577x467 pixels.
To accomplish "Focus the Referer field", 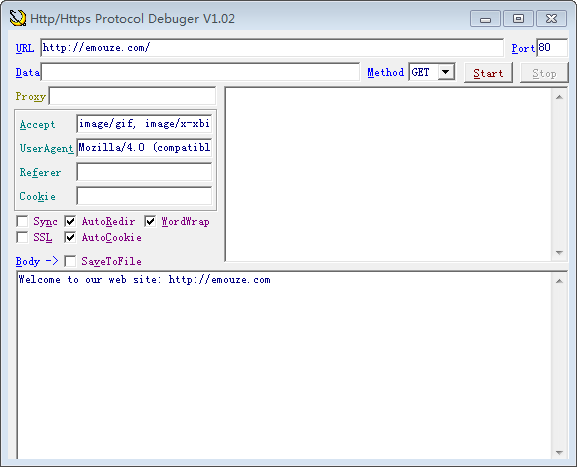I will point(144,172).
